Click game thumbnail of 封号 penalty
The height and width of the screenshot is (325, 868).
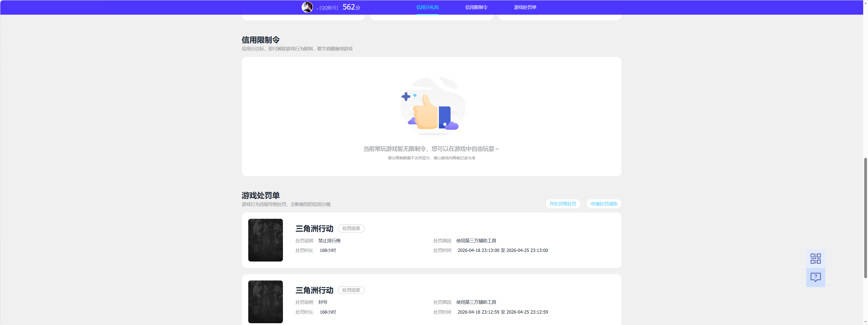(265, 302)
